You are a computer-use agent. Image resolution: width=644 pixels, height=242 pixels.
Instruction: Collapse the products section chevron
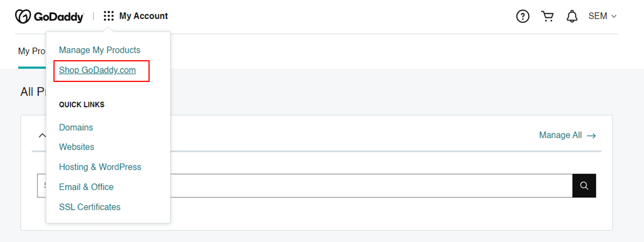42,135
